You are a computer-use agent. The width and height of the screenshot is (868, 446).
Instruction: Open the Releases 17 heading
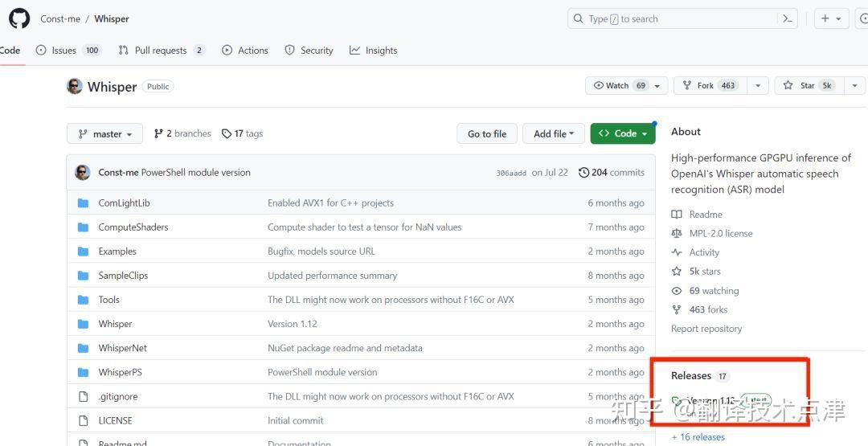[x=700, y=376]
